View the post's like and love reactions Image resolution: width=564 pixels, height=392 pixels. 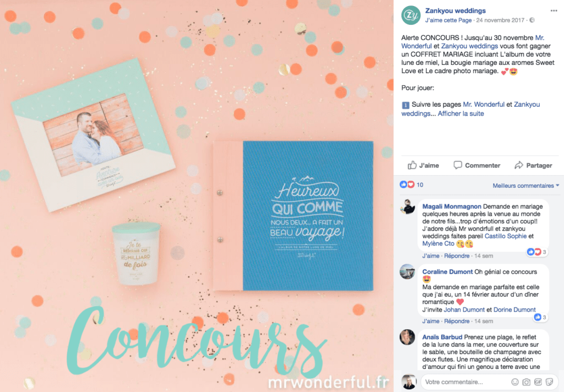[411, 184]
